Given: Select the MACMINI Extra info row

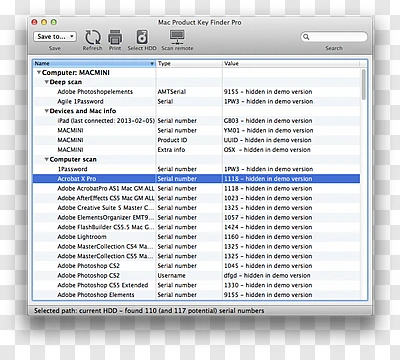Looking at the screenshot, I should (196, 150).
